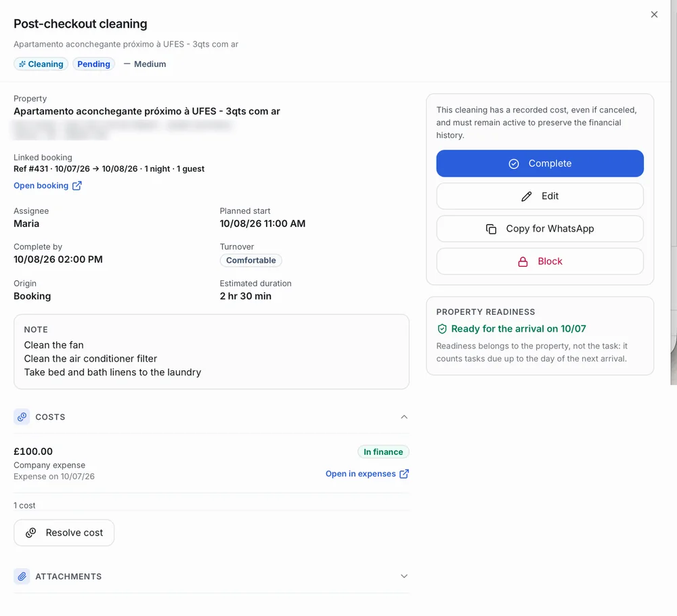This screenshot has height=616, width=677.
Task: Click the Cleaning category tag
Action: click(41, 64)
